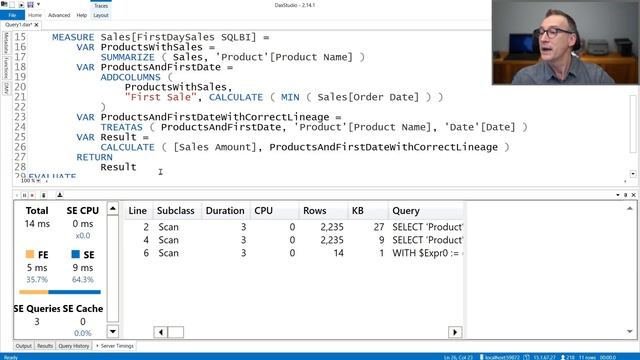The image size is (640, 360).
Task: Click the Ln 26, Col 23 status entry
Action: [458, 357]
